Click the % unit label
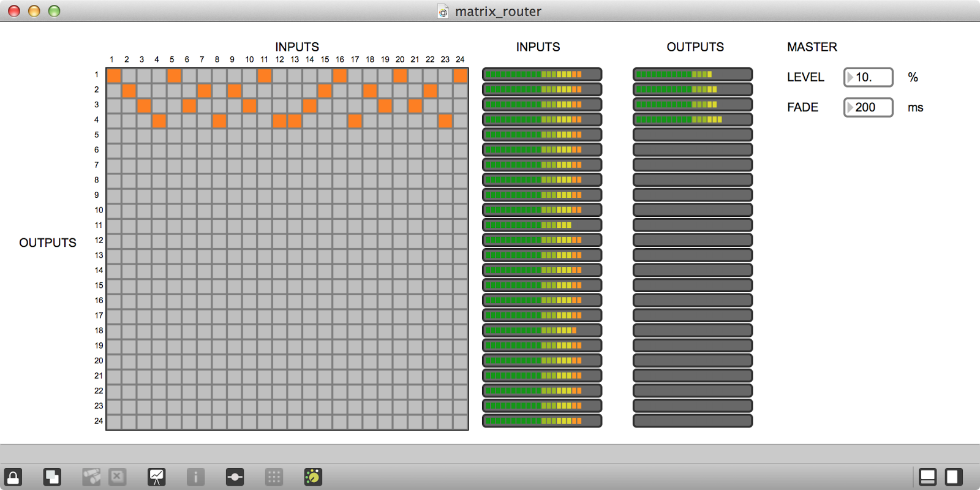 pyautogui.click(x=913, y=77)
